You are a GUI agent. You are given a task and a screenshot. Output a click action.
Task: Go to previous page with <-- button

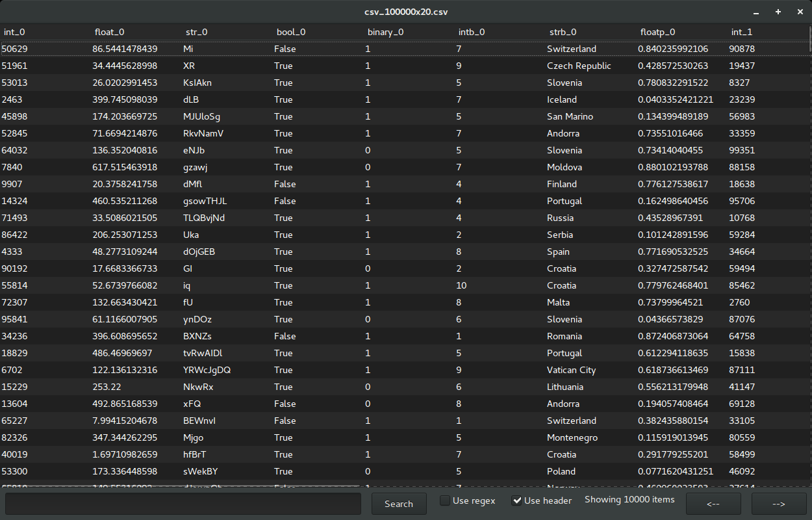[713, 504]
